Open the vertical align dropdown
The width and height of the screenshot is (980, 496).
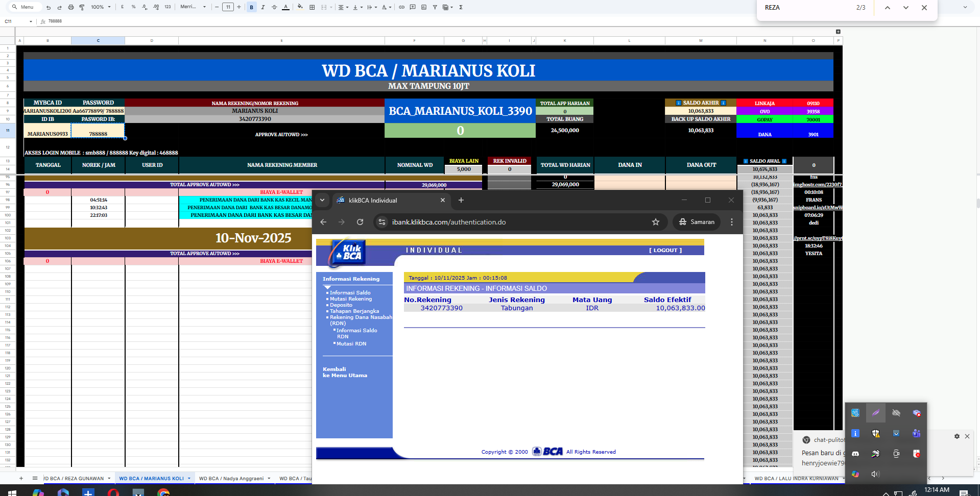click(357, 7)
